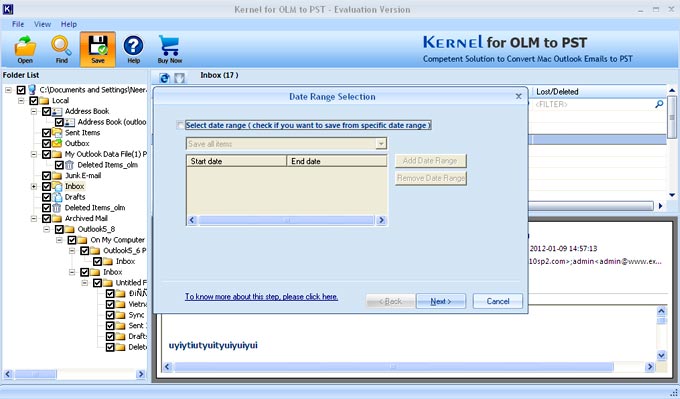
Task: Expand the Inbox tree node
Action: [x=34, y=186]
